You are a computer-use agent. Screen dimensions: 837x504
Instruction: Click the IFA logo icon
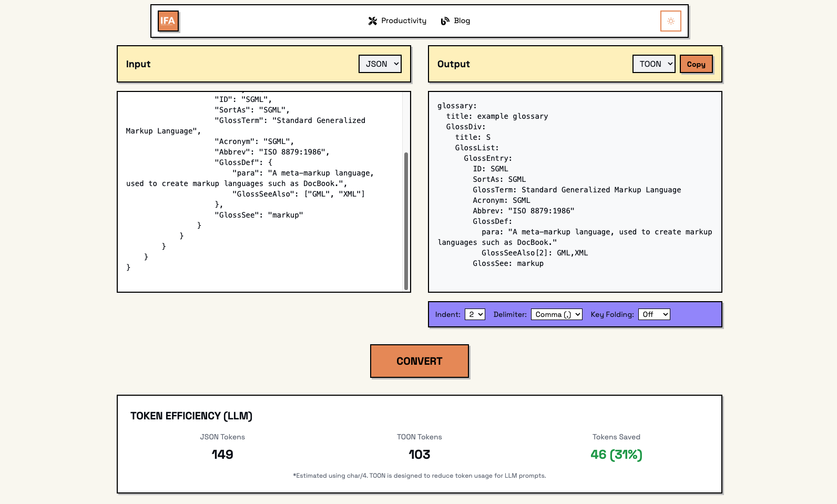pos(168,21)
